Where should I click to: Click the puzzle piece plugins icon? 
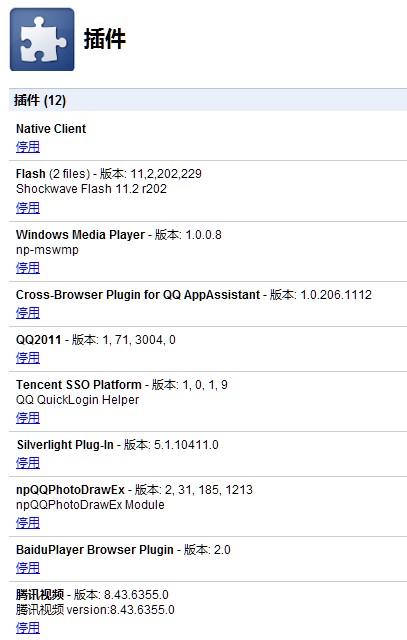pyautogui.click(x=42, y=40)
